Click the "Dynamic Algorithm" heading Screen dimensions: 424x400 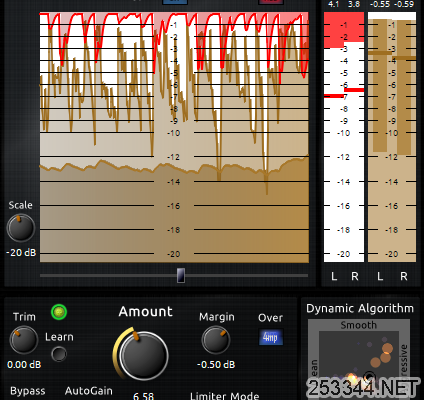360,309
